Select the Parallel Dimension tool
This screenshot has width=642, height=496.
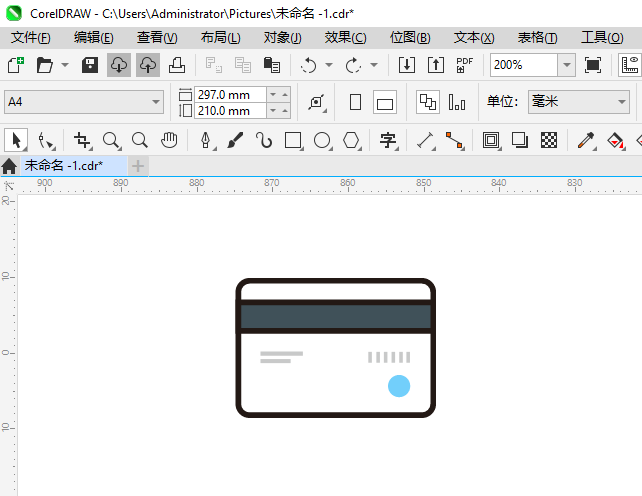tap(425, 140)
